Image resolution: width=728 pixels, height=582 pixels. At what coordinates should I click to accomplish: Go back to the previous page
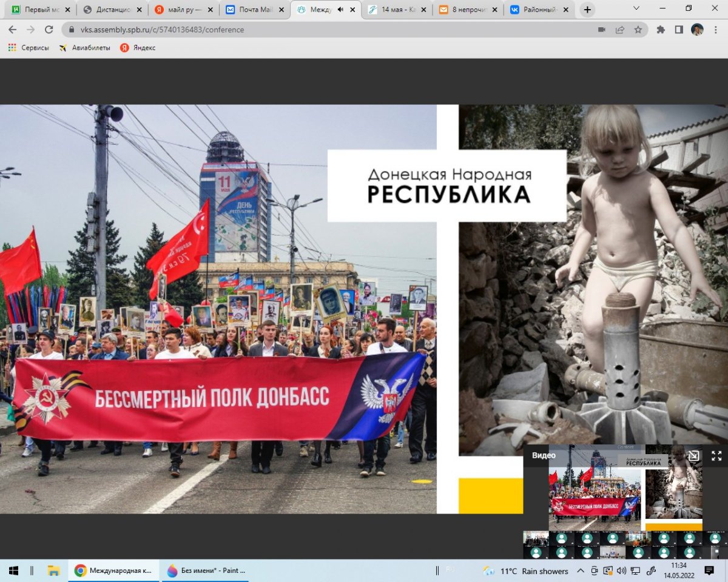[x=14, y=30]
